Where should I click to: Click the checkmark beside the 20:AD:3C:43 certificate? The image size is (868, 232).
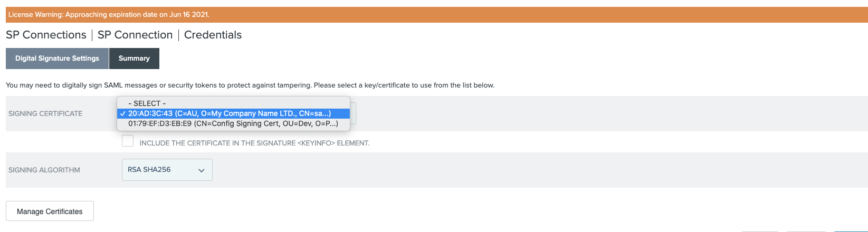pos(122,114)
